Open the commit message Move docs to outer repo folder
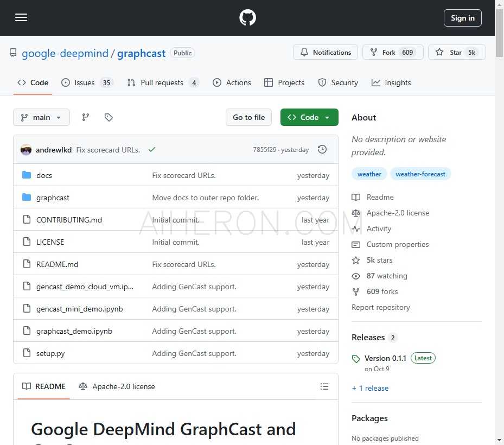The image size is (504, 445). 206,198
